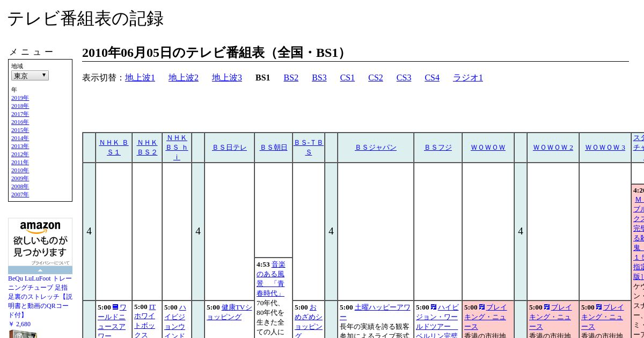Click the subtitle icon in WOWOW3 5:00 listing
Viewport: 644px width, 338px height.
(x=599, y=307)
